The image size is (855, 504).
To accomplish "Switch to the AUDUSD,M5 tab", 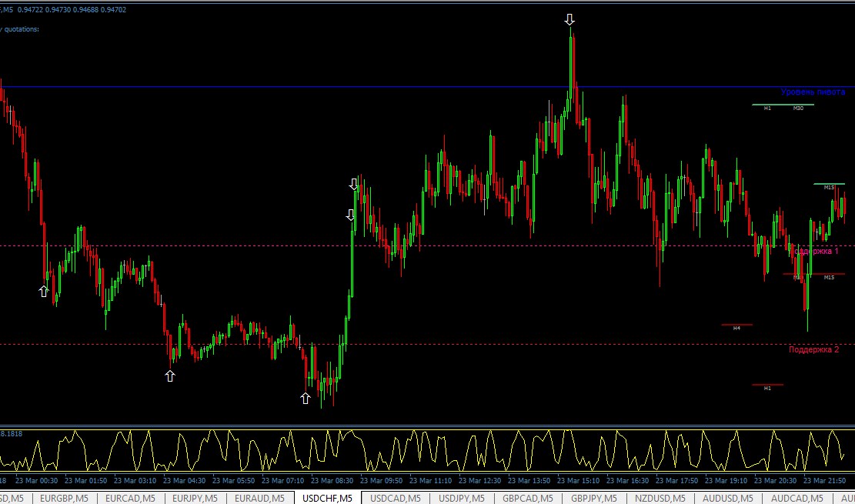I will [727, 498].
